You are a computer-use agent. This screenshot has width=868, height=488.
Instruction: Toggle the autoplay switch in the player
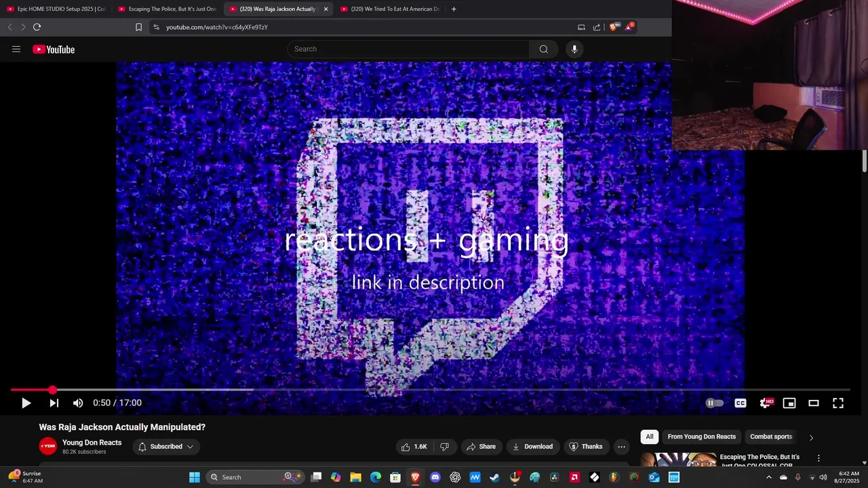(714, 403)
